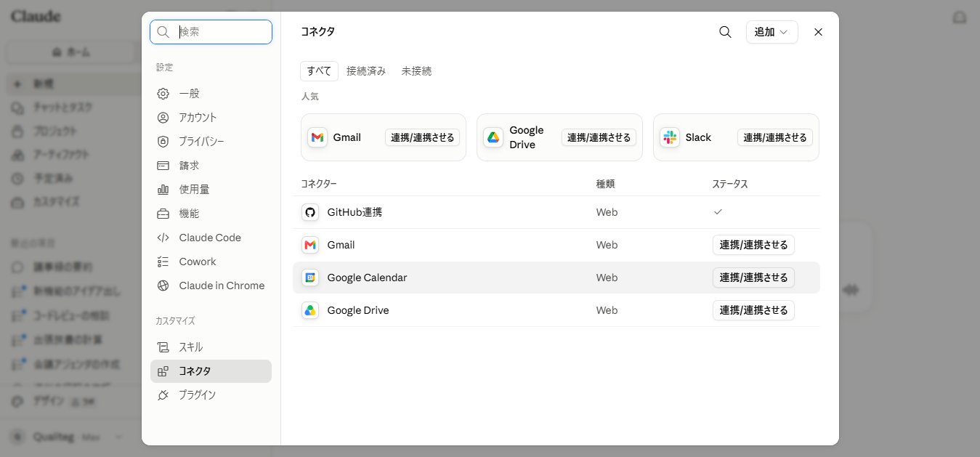The height and width of the screenshot is (457, 980).
Task: Click the コネクタ dialog title
Action: click(317, 32)
